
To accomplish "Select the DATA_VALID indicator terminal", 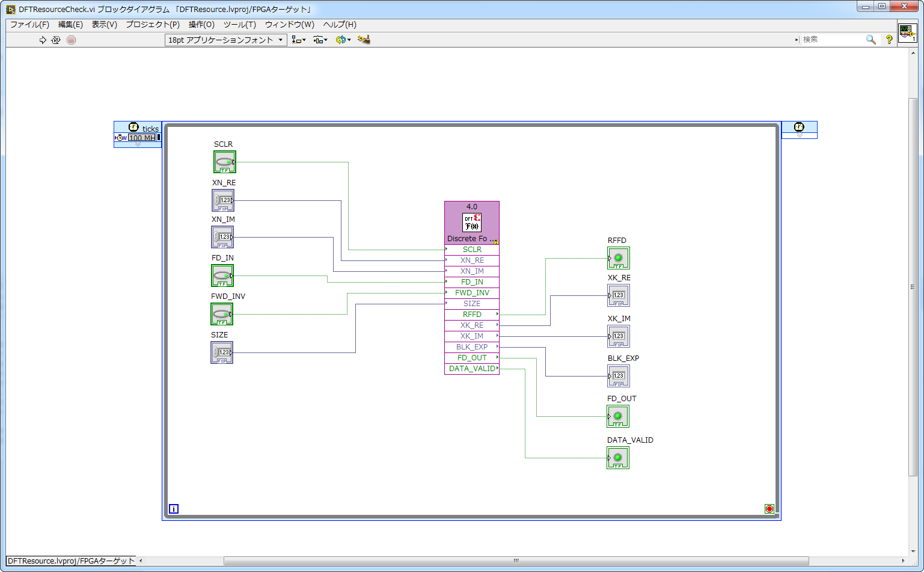I will [618, 458].
